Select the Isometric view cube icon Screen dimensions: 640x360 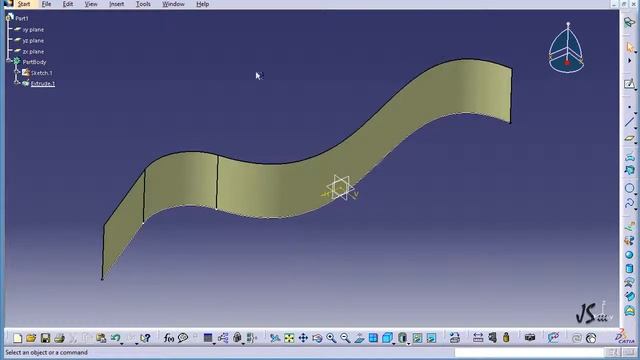387,338
